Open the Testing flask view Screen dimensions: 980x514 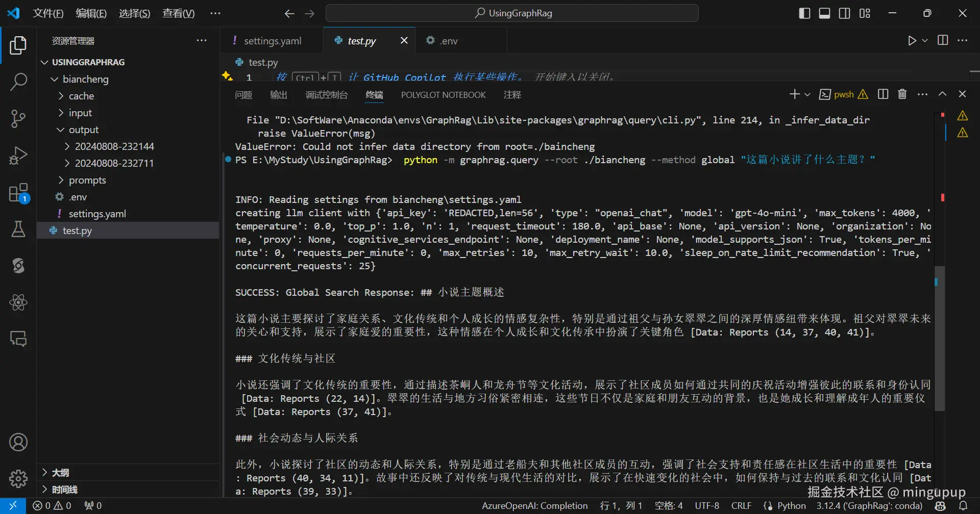point(18,229)
